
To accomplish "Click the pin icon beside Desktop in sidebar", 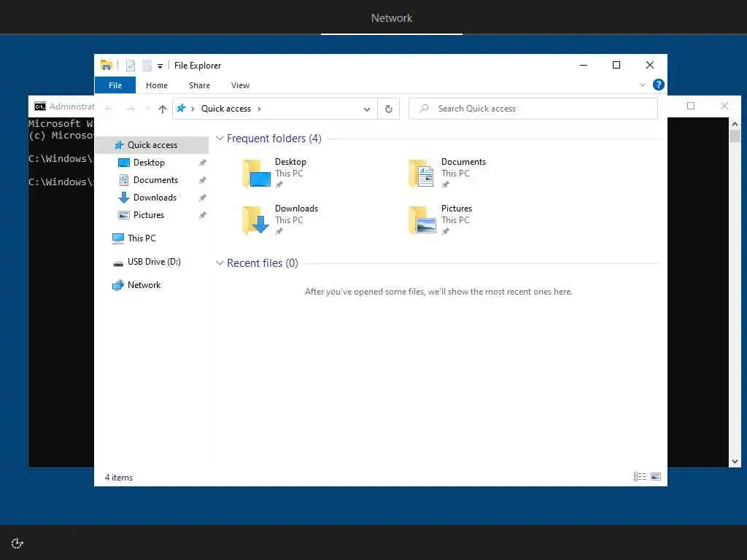I will (203, 163).
